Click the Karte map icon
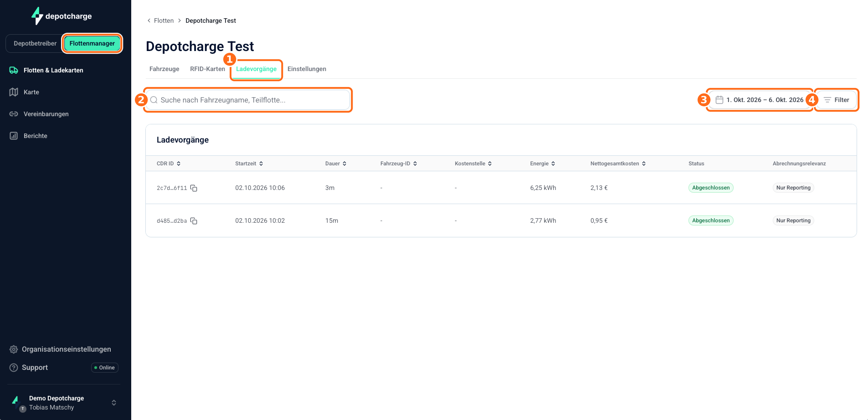This screenshot has height=420, width=868. (14, 92)
